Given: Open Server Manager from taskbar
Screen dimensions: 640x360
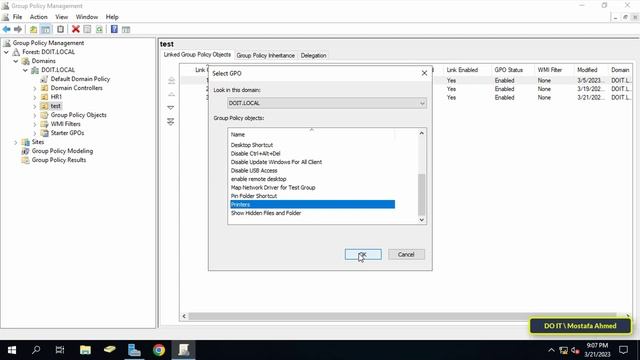Looking at the screenshot, I should pyautogui.click(x=134, y=350).
